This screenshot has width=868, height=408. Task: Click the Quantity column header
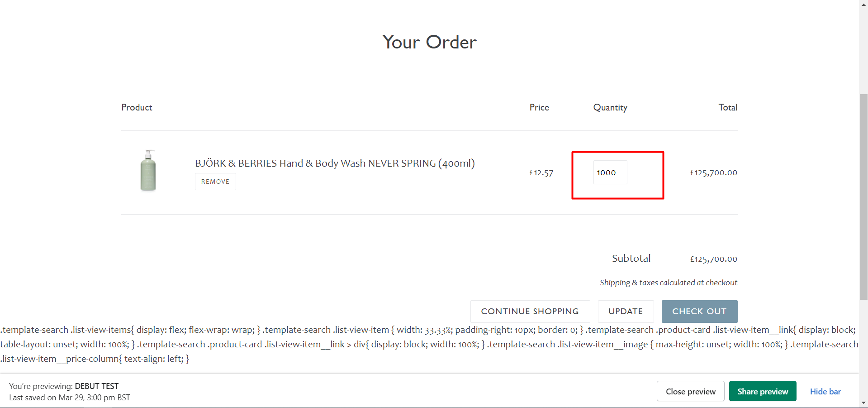point(610,107)
